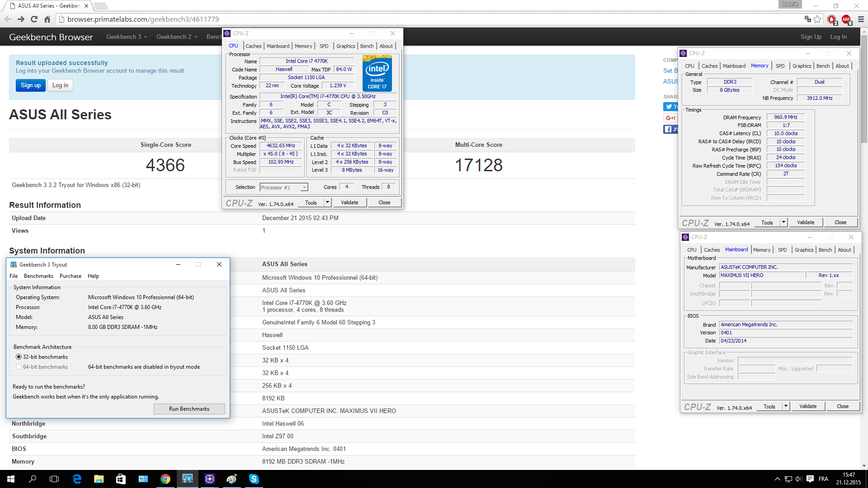Click CPU-Z icon in the Mainboard window title bar
The height and width of the screenshot is (488, 868).
point(685,237)
